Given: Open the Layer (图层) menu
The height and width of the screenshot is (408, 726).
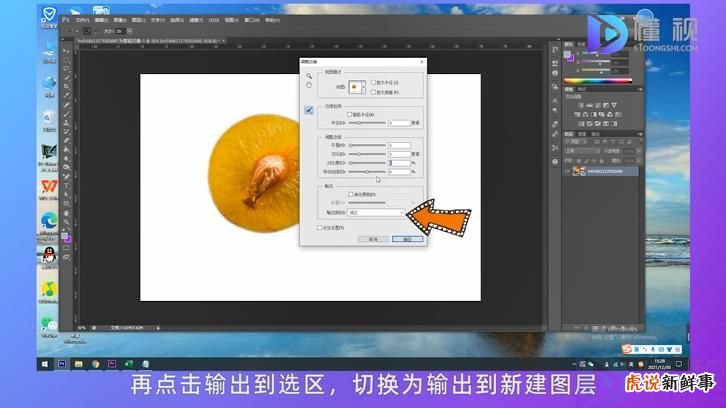Looking at the screenshot, I should coord(138,20).
